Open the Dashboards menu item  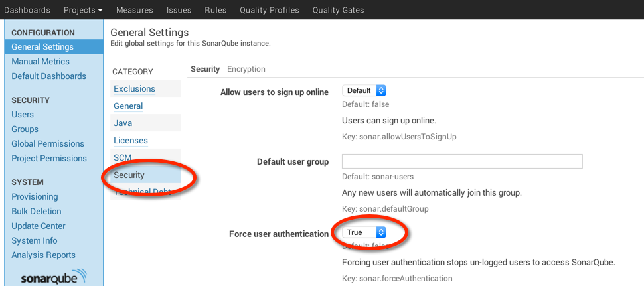pos(27,10)
